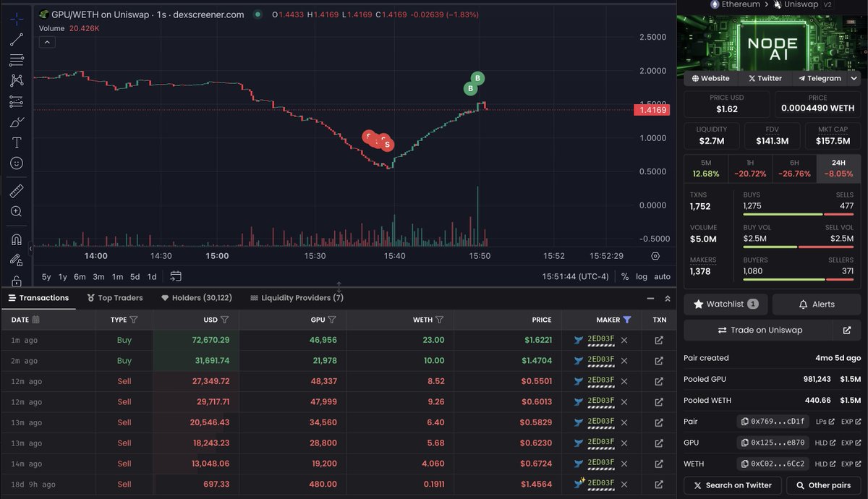Expand transactions panel with double chevron
This screenshot has width=868, height=499.
coord(668,298)
